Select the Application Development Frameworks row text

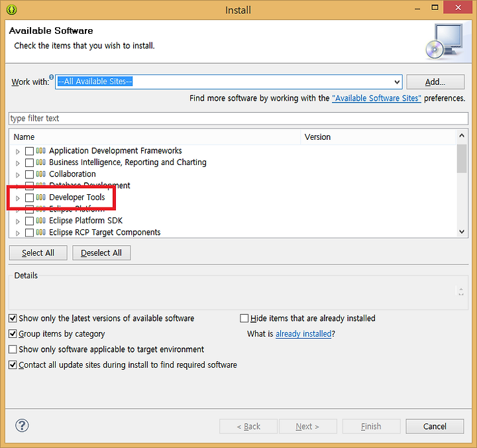[x=115, y=150]
